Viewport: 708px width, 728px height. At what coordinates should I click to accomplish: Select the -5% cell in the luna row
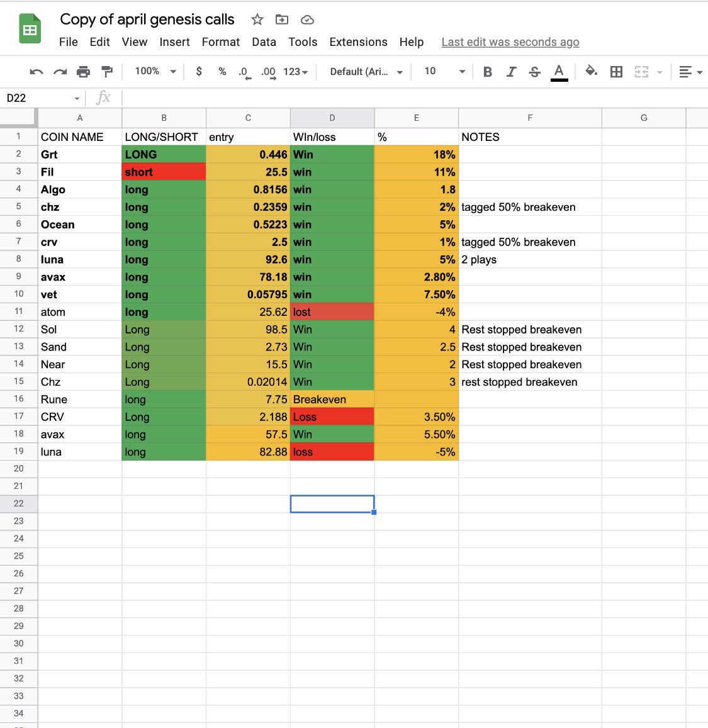416,452
